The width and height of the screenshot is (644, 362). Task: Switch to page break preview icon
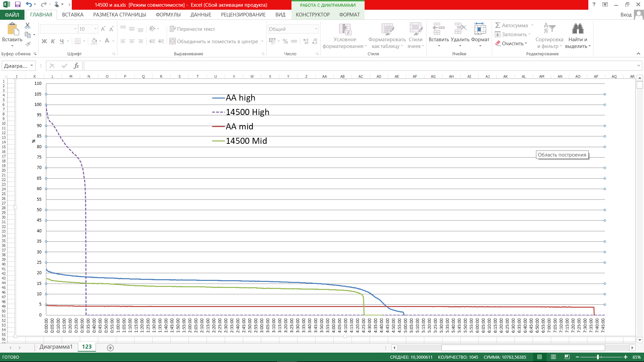[567, 357]
